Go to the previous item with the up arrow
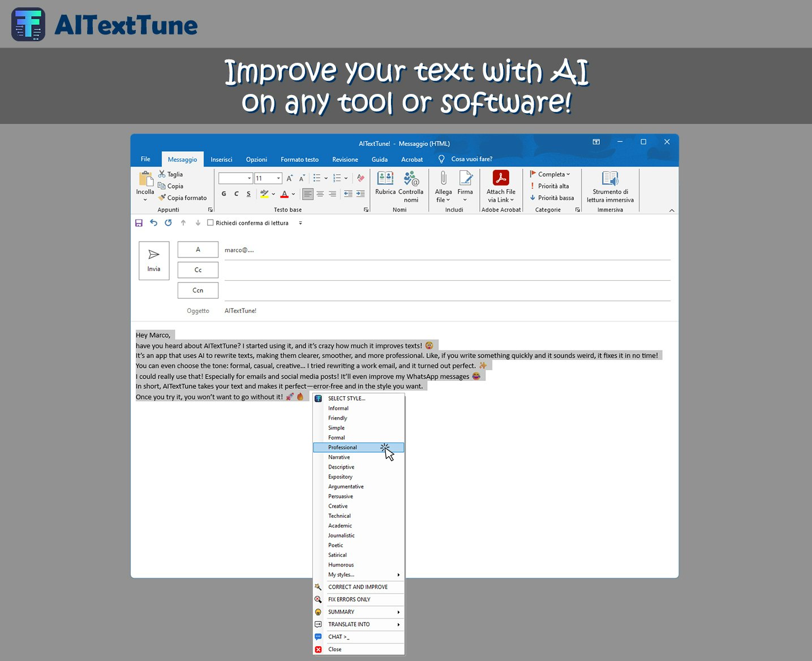The height and width of the screenshot is (661, 812). (183, 223)
